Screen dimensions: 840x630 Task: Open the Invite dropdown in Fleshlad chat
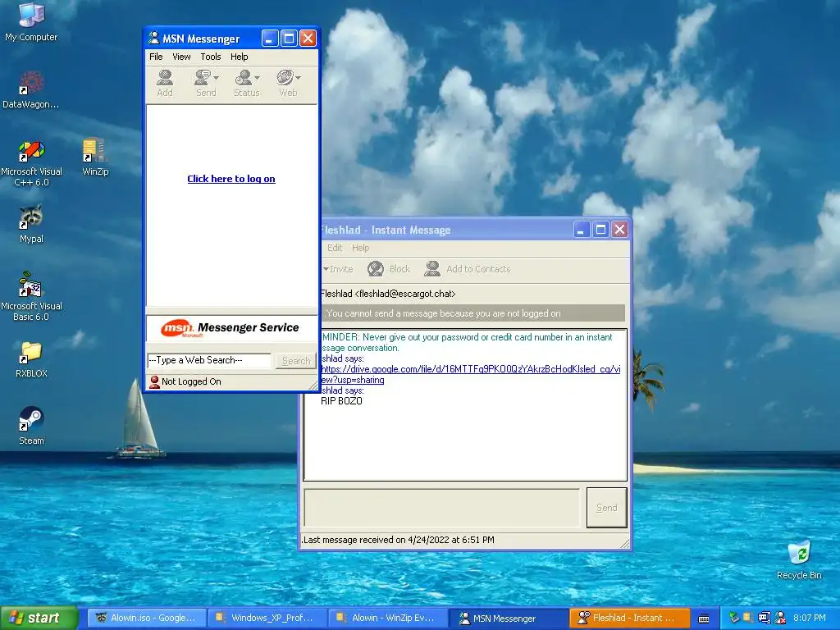click(338, 269)
